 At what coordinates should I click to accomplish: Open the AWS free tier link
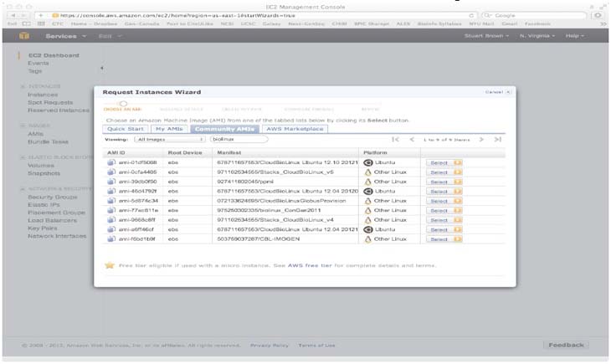310,265
